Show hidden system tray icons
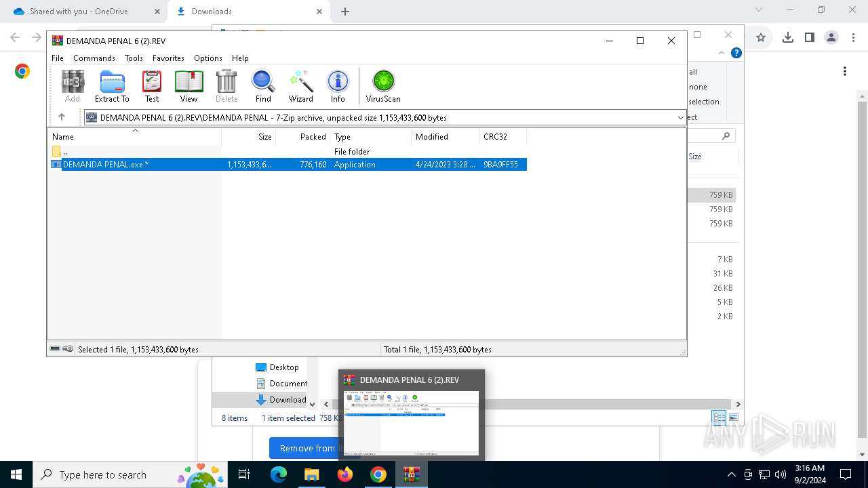The image size is (868, 488). coord(731,474)
